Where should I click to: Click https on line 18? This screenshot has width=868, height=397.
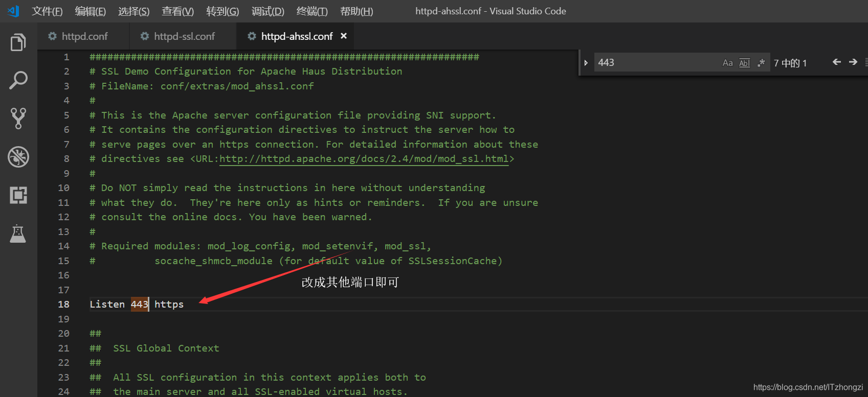coord(169,305)
